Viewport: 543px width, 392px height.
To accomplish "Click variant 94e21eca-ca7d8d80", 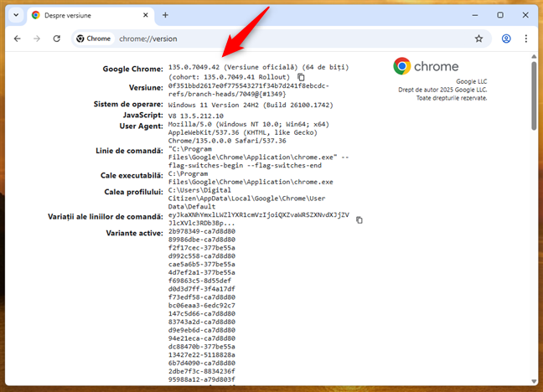I will [x=202, y=338].
